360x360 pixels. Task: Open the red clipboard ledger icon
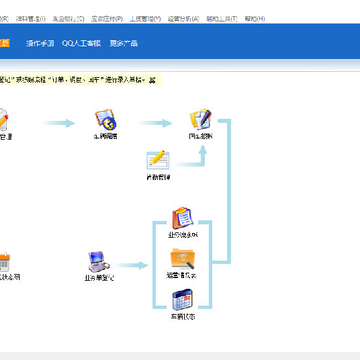tap(183, 218)
